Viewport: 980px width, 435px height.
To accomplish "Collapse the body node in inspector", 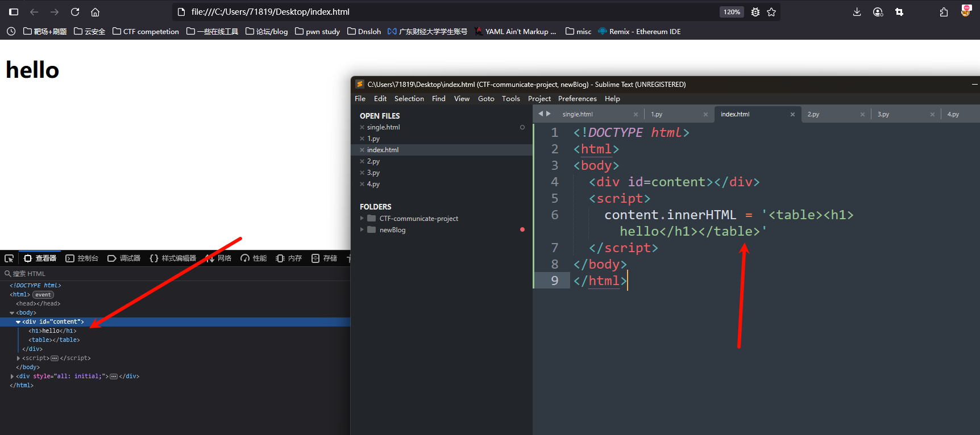I will (12, 313).
